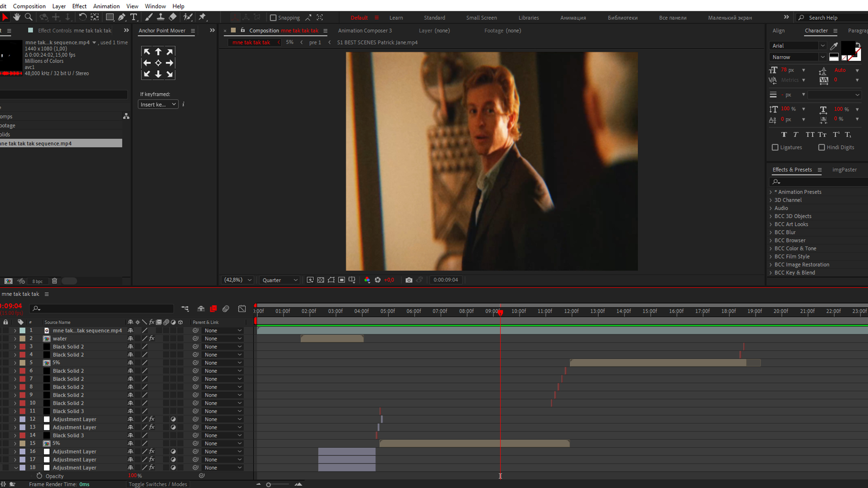Select the Horizontal Type tool
868x488 pixels.
pos(134,17)
